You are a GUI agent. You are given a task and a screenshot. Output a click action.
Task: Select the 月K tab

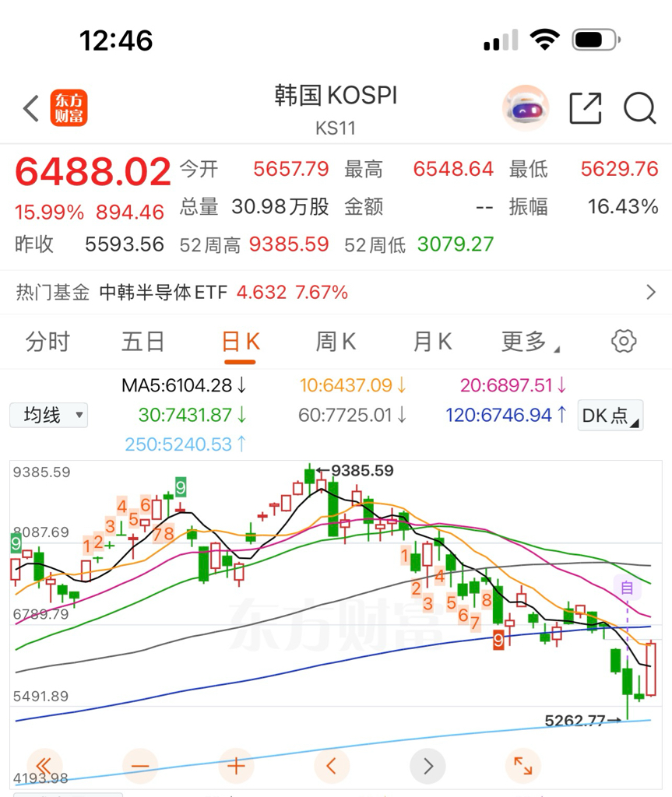tap(432, 342)
